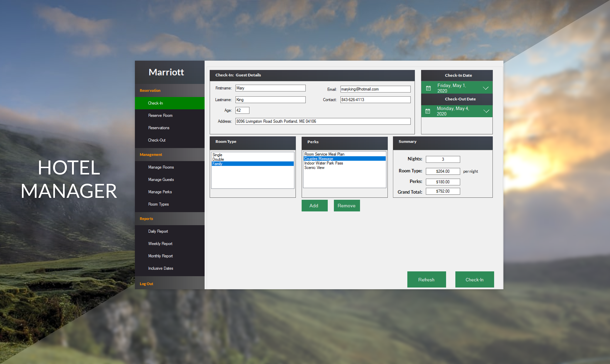Image resolution: width=610 pixels, height=364 pixels.
Task: Click the Check-In Date calendar icon
Action: click(428, 88)
